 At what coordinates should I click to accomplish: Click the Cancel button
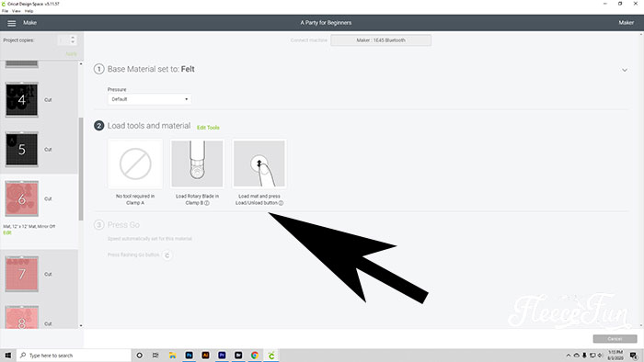pos(615,339)
